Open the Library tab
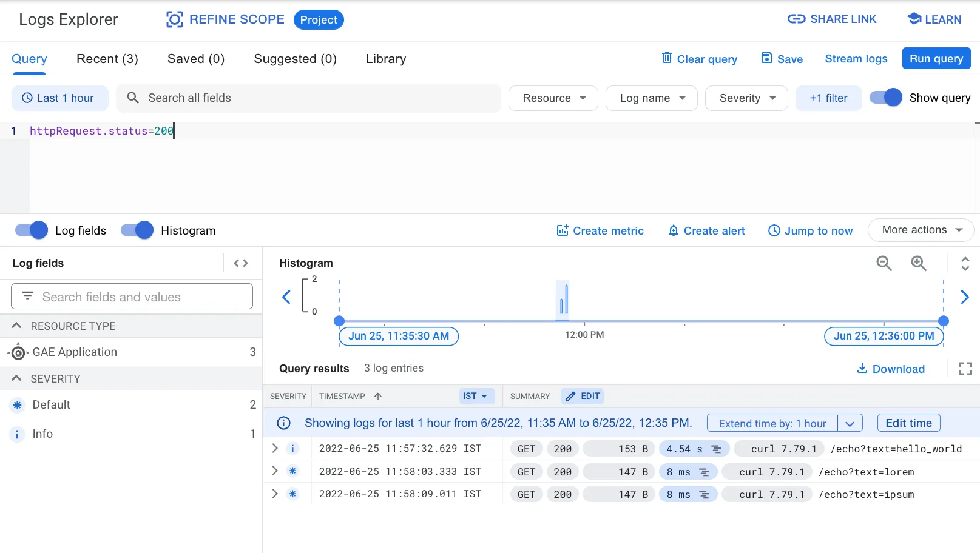This screenshot has width=980, height=553. [386, 59]
